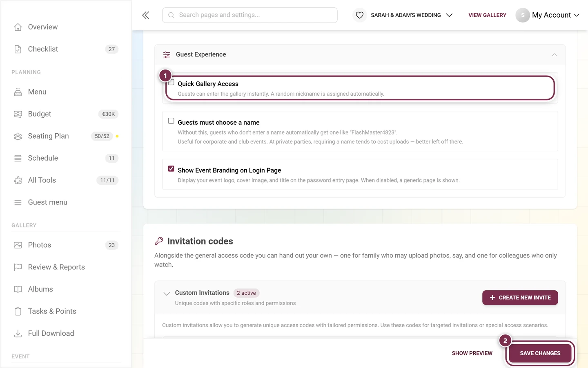
Task: Open the View Gallery link
Action: coord(487,15)
